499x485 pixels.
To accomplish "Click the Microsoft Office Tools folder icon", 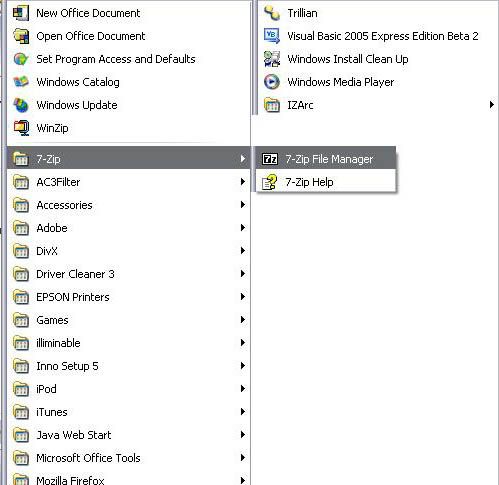I will [21, 458].
